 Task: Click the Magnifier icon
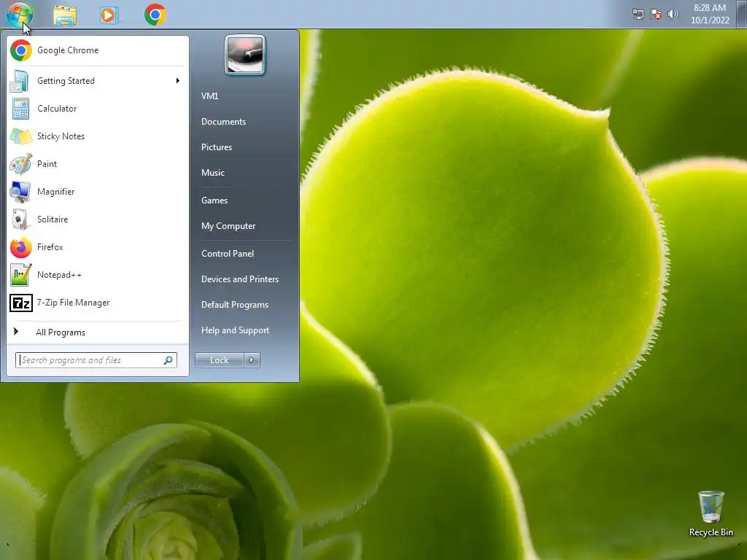(x=20, y=192)
